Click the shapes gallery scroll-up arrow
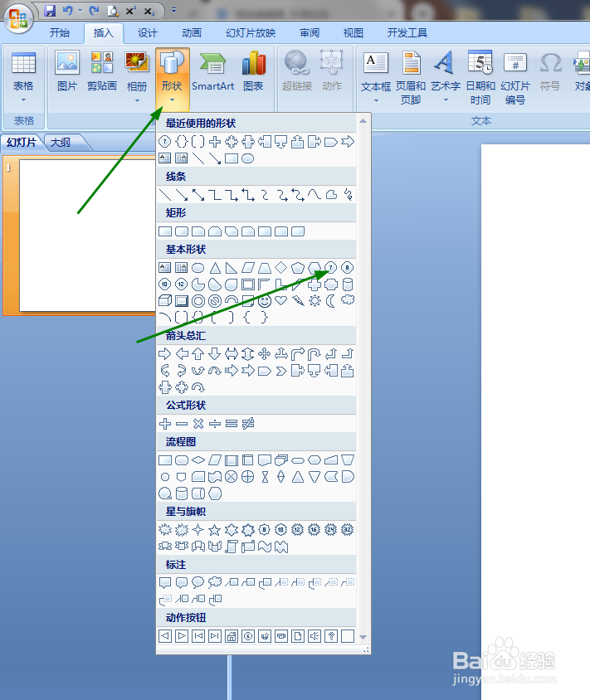 363,121
